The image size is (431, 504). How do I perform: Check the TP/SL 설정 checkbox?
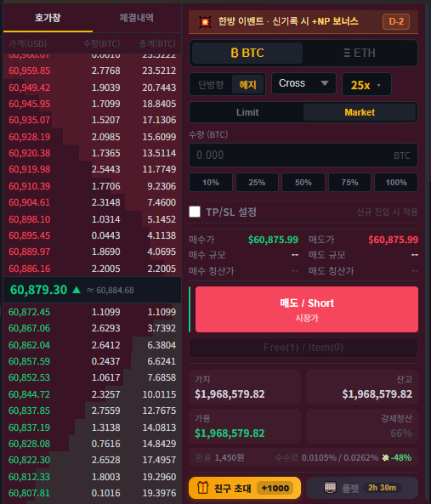[195, 212]
